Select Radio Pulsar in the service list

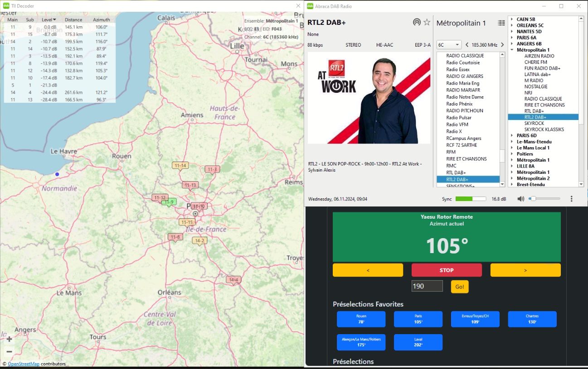pos(459,118)
